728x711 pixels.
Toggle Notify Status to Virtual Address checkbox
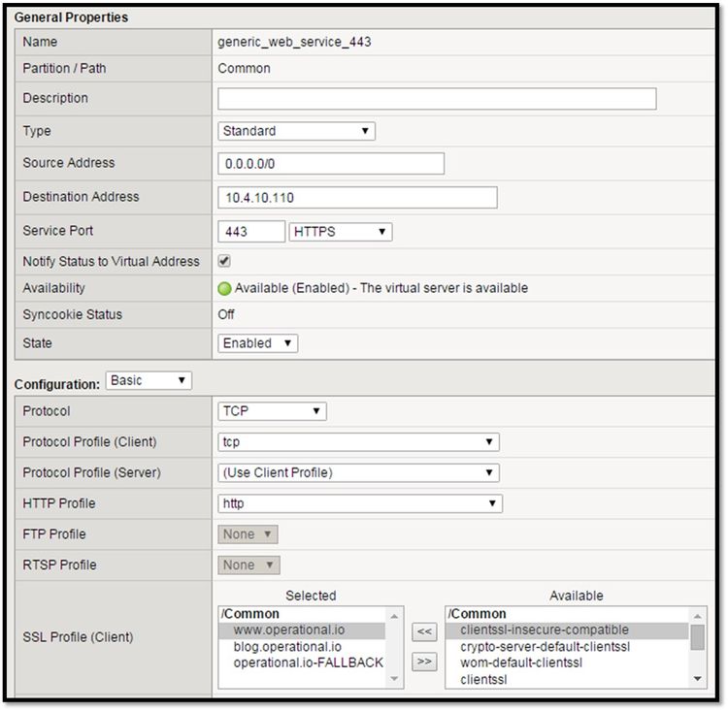click(x=224, y=261)
